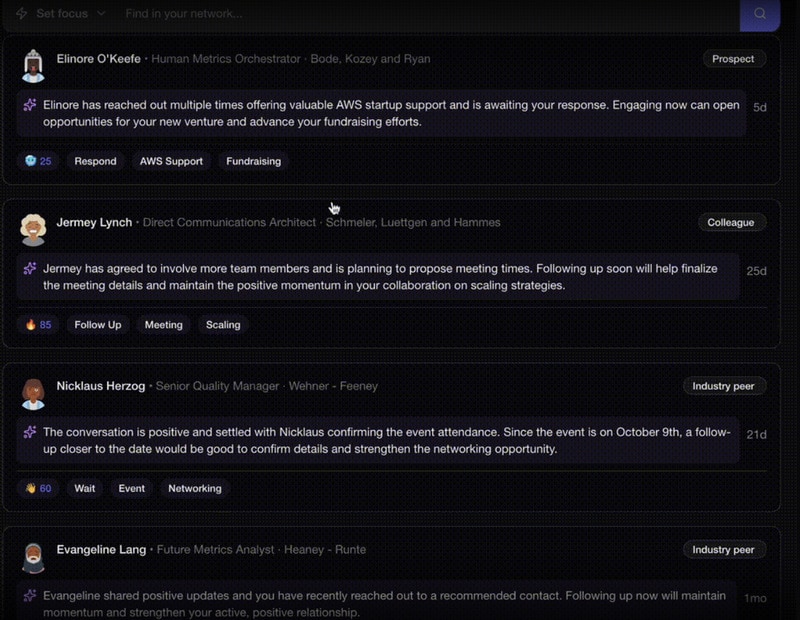Click the fire score 85 badge
The width and height of the screenshot is (800, 620).
click(39, 325)
